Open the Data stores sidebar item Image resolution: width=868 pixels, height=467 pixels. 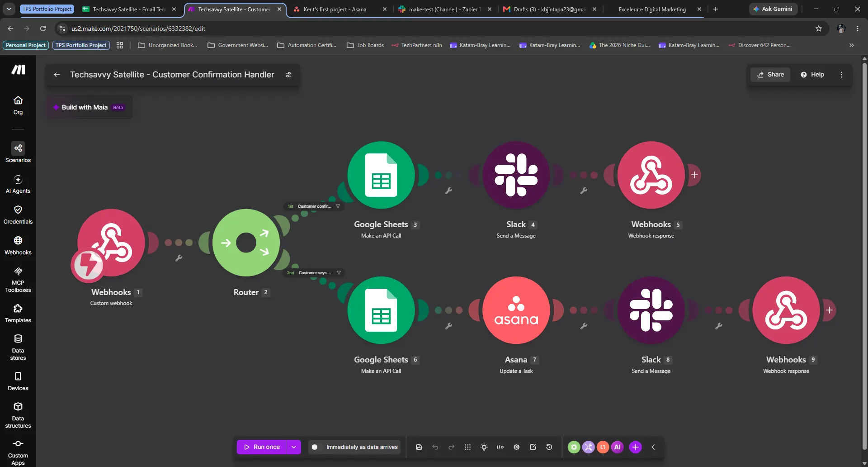18,347
